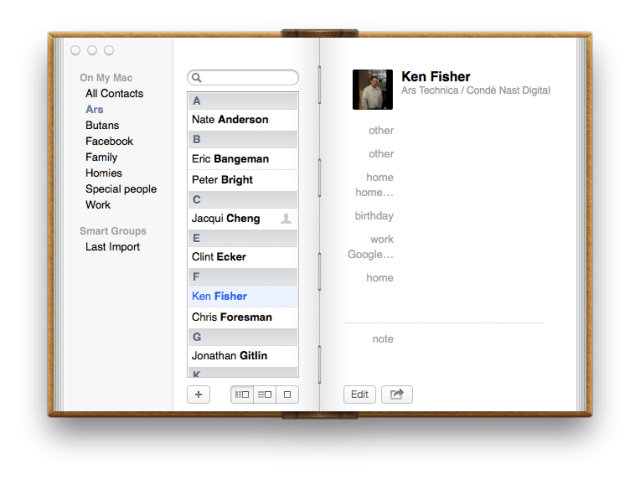The height and width of the screenshot is (485, 640).
Task: Click the E section header
Action: click(x=243, y=238)
